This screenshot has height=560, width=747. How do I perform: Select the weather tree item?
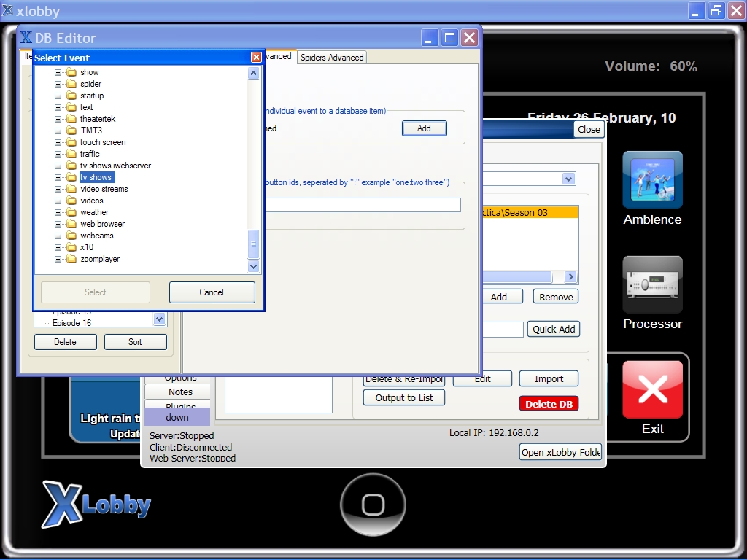(x=94, y=212)
